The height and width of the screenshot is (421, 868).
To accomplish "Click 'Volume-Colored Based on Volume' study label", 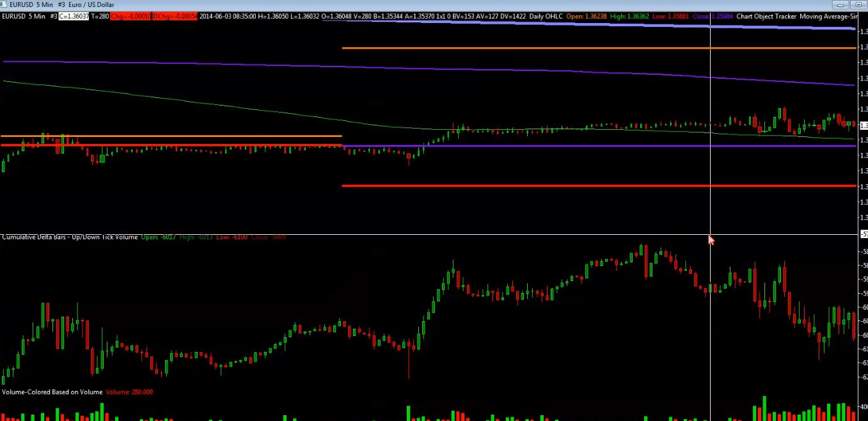I will [52, 392].
